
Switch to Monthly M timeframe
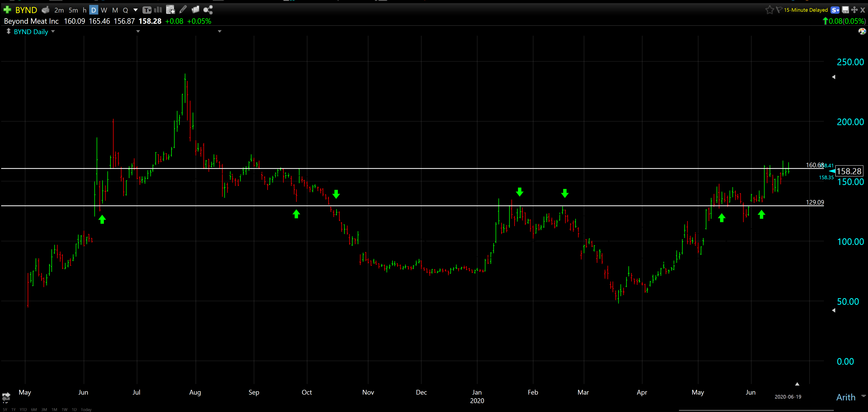pyautogui.click(x=115, y=10)
